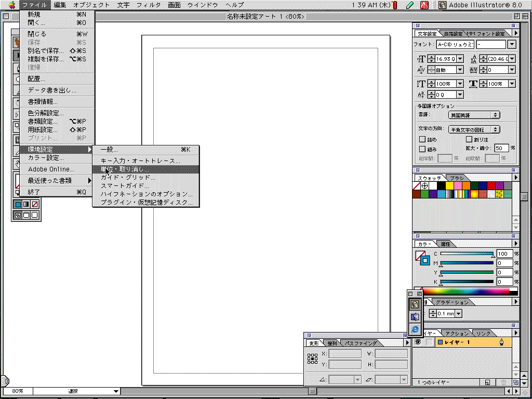Image resolution: width=532 pixels, height=399 pixels.
Task: Open the 文字の方向 direction dropdown
Action: pos(474,129)
